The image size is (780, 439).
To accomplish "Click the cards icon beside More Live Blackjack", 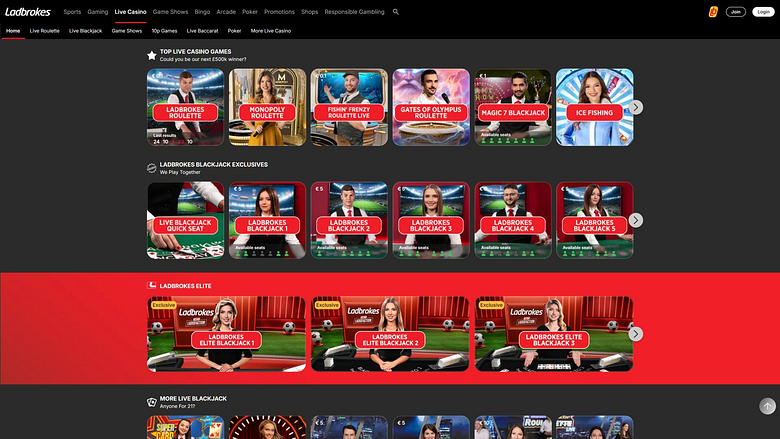I will (152, 402).
